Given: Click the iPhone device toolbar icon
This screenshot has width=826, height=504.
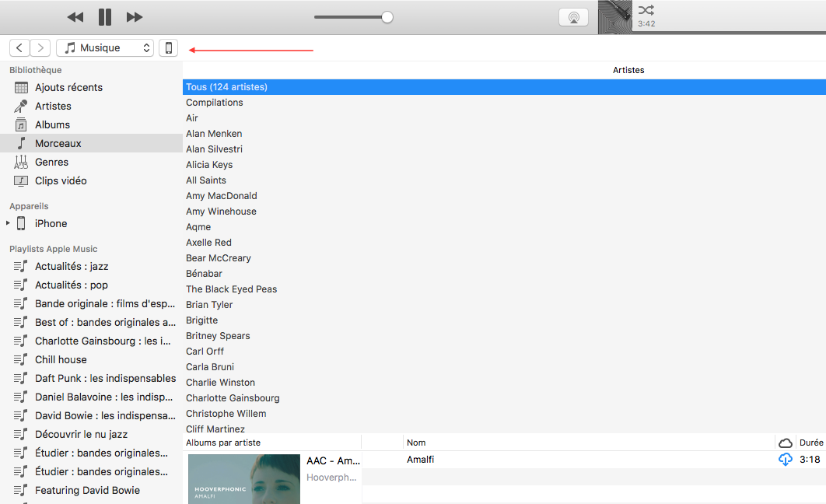Looking at the screenshot, I should click(x=169, y=48).
